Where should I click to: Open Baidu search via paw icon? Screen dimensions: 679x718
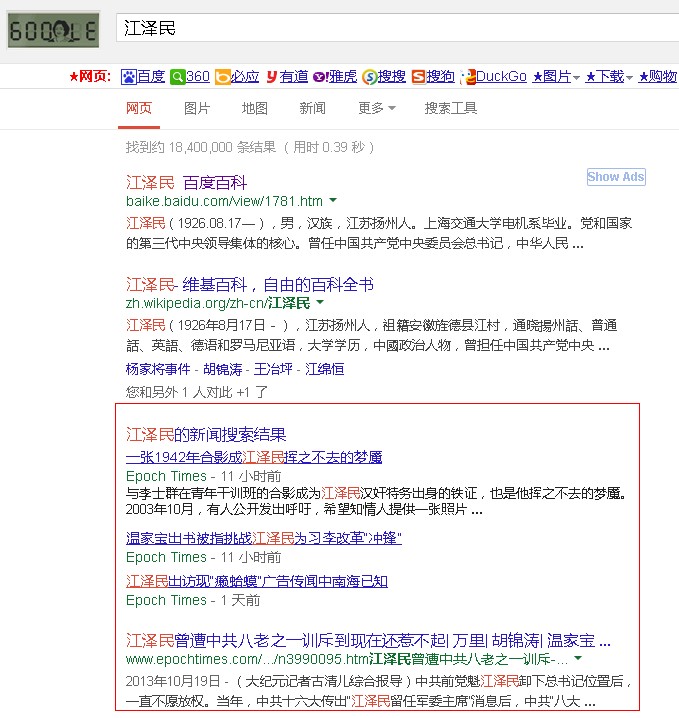129,76
